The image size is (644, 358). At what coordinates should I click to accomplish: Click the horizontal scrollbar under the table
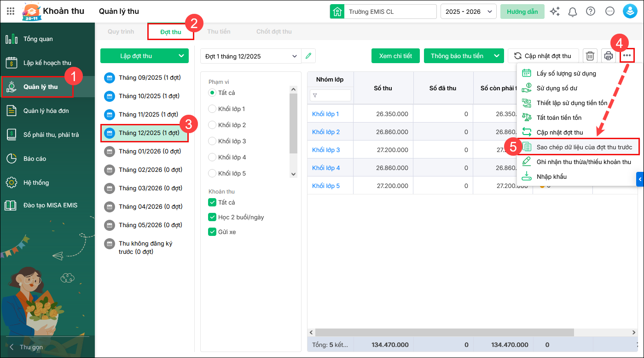[x=444, y=332]
